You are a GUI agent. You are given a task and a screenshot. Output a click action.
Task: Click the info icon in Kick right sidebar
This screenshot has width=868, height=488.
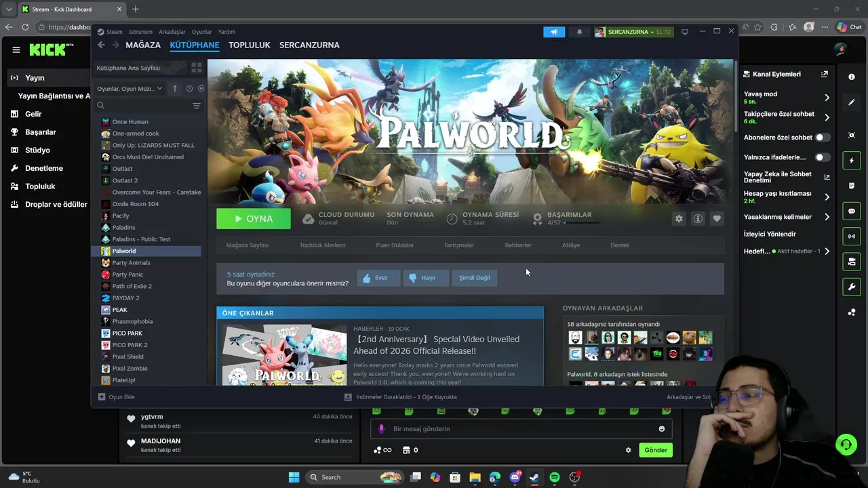tap(852, 77)
